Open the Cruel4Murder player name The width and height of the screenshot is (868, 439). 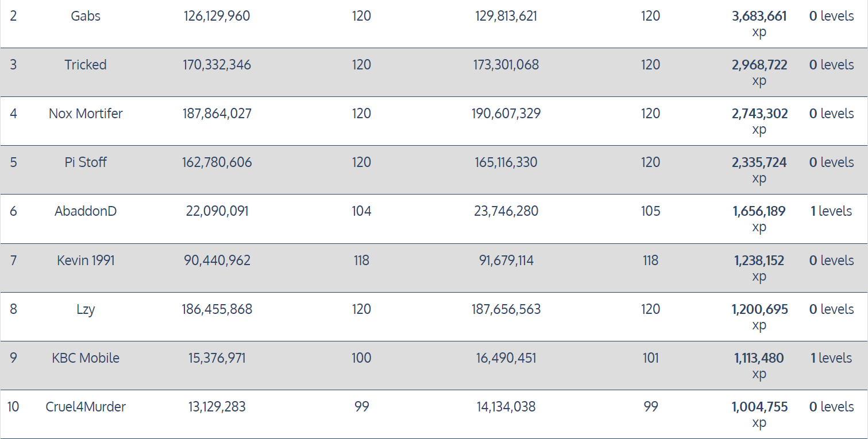pos(86,407)
